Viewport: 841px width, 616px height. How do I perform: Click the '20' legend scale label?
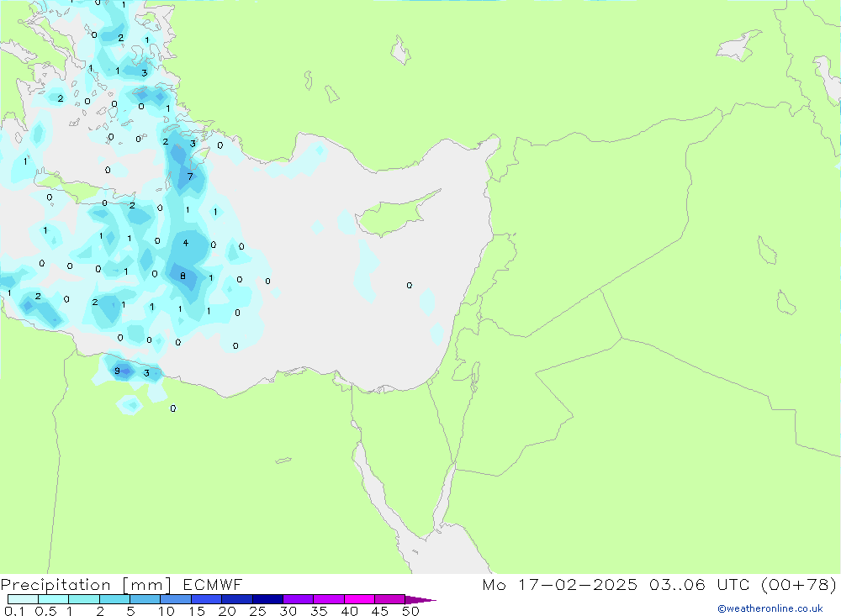(227, 611)
